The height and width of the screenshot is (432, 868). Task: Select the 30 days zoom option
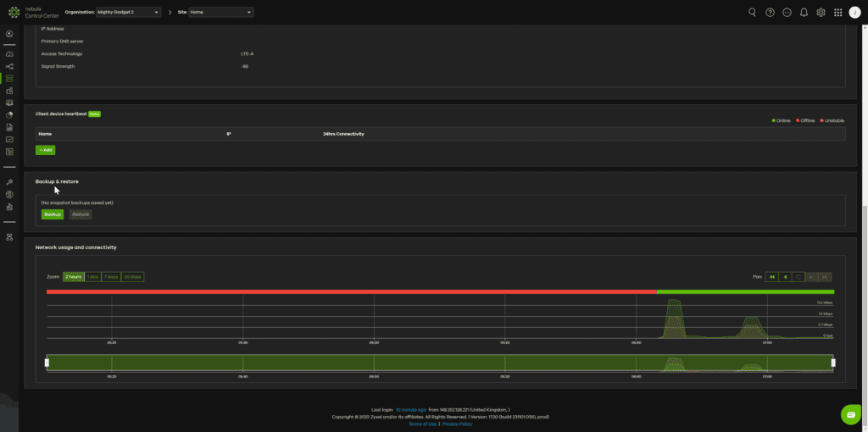click(x=132, y=277)
